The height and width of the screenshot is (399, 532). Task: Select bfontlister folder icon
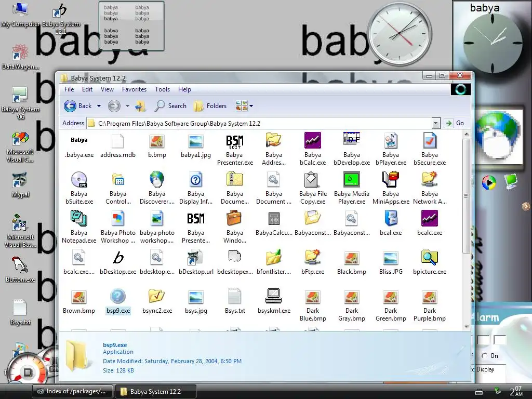pyautogui.click(x=273, y=258)
